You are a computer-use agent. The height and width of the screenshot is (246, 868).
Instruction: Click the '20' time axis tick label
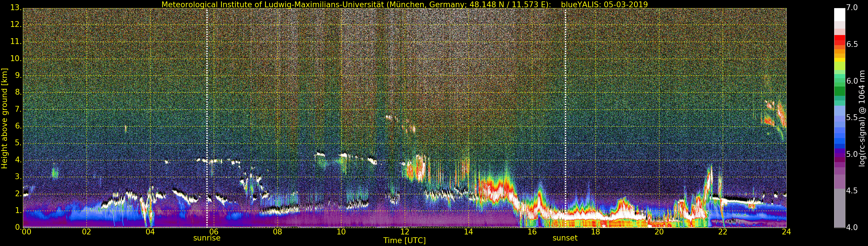coord(659,232)
